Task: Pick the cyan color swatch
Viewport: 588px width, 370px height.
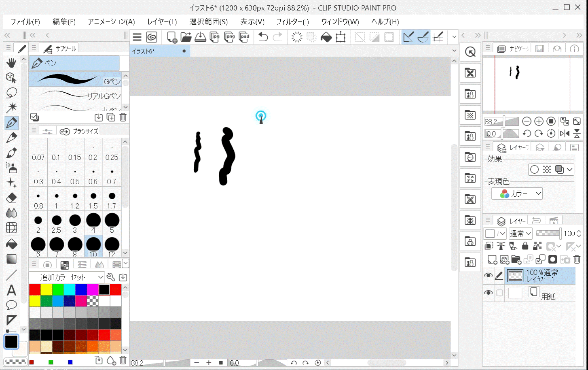Action: click(x=69, y=289)
